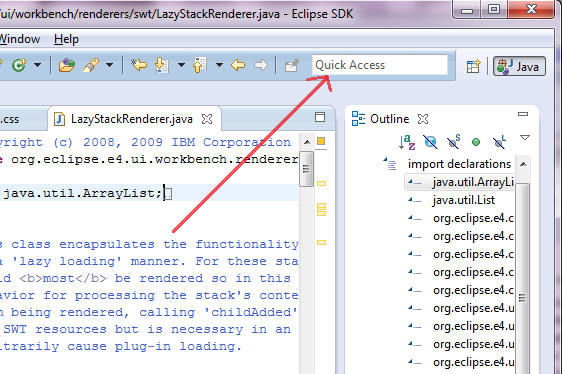
Task: Open the Next Annotation dropdown arrow
Action: point(181,65)
